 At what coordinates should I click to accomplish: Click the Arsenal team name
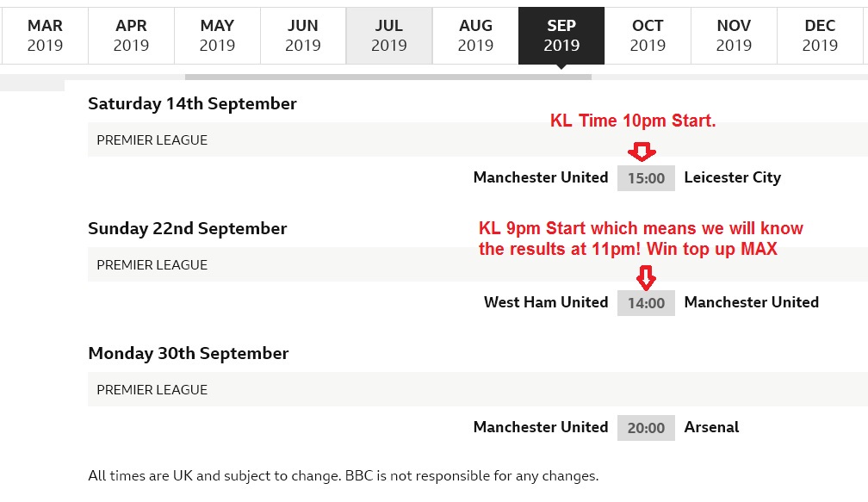point(711,427)
